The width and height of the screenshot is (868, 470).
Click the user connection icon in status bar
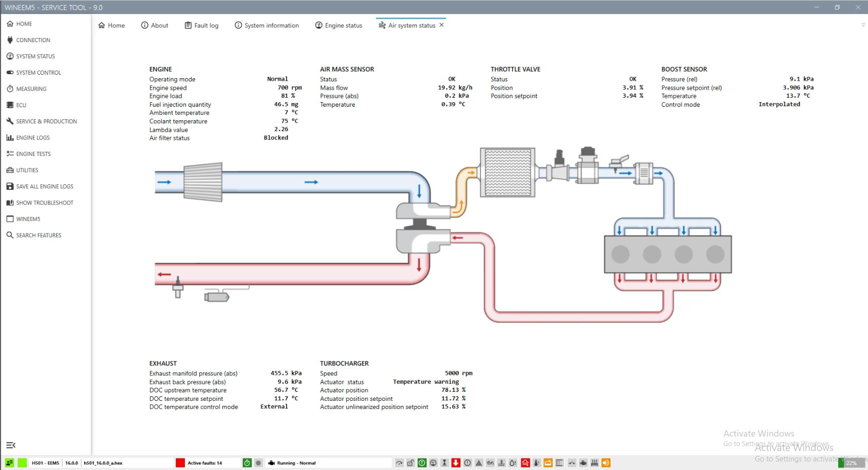coord(10,463)
